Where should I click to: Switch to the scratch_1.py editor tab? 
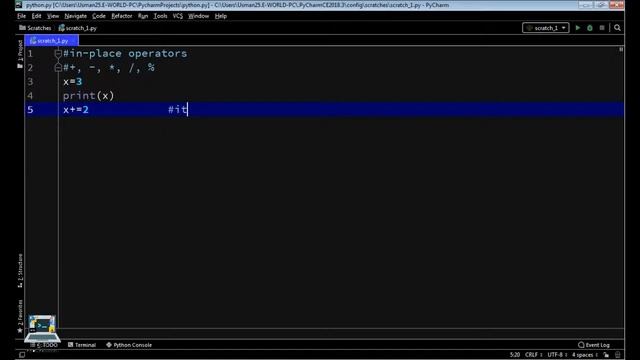(x=51, y=41)
